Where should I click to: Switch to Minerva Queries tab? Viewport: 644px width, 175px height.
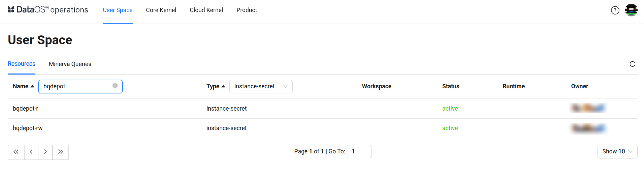coord(70,64)
